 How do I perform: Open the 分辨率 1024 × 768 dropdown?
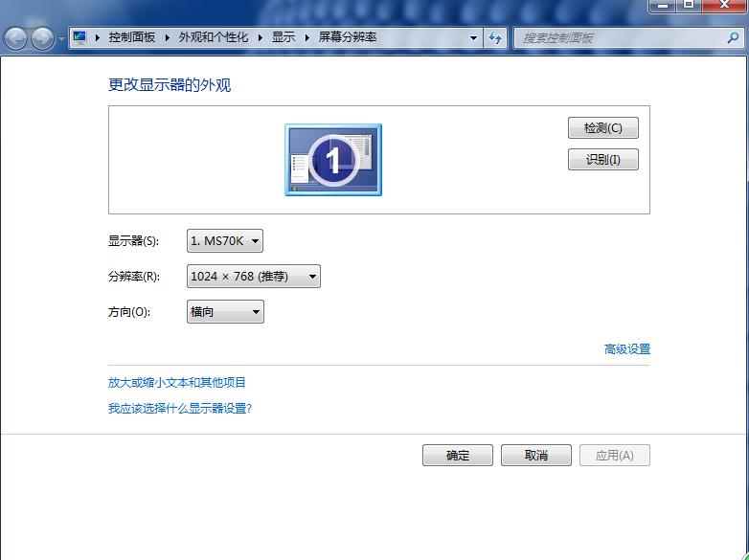tap(254, 277)
